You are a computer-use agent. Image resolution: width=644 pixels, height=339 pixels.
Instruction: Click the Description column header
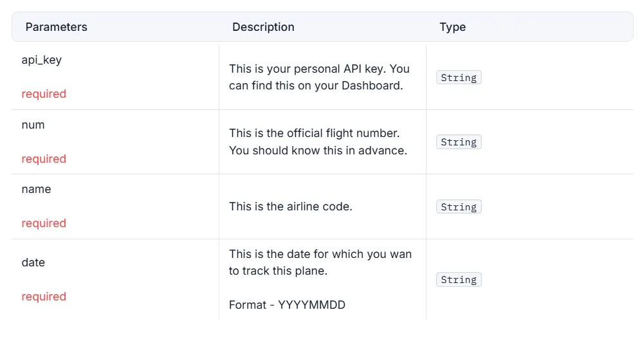click(263, 27)
